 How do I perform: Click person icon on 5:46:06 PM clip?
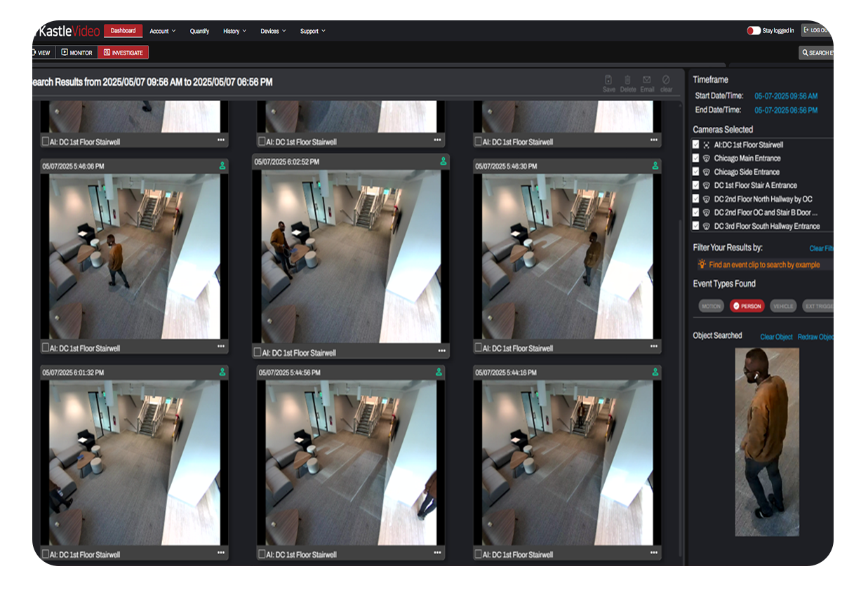coord(222,166)
